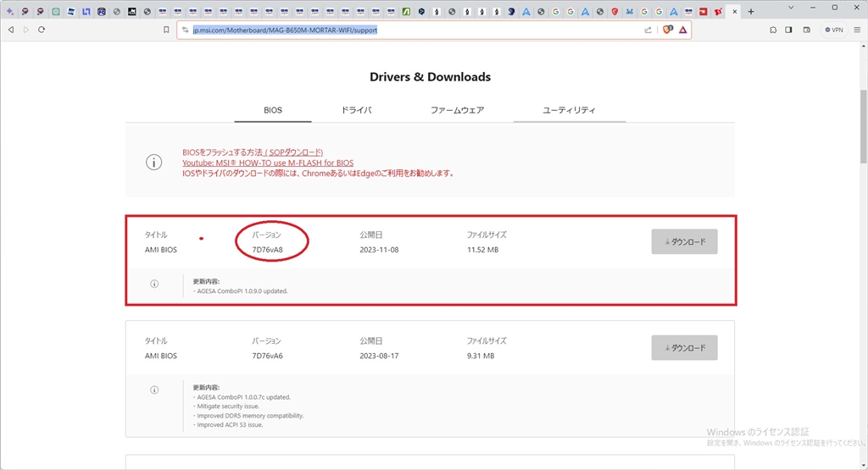Click info icon in 7D76vA6 update notes
This screenshot has width=868, height=470.
click(x=154, y=390)
